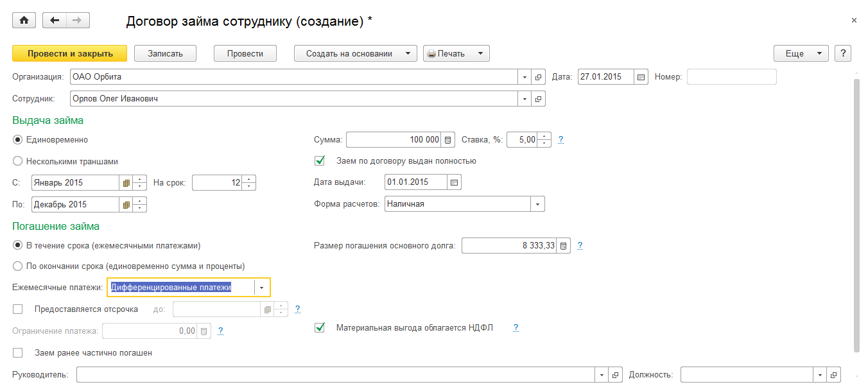Click the help question mark button
Screen dimensions: 868x389
(843, 53)
